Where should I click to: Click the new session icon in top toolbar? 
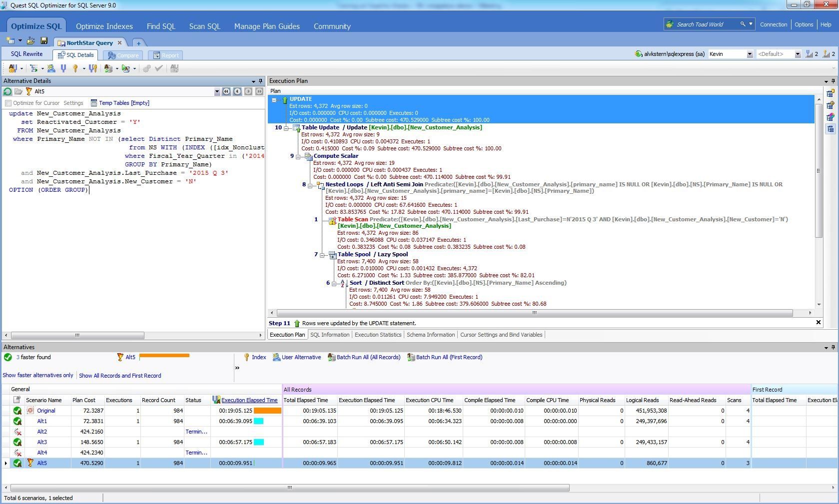tap(10, 41)
